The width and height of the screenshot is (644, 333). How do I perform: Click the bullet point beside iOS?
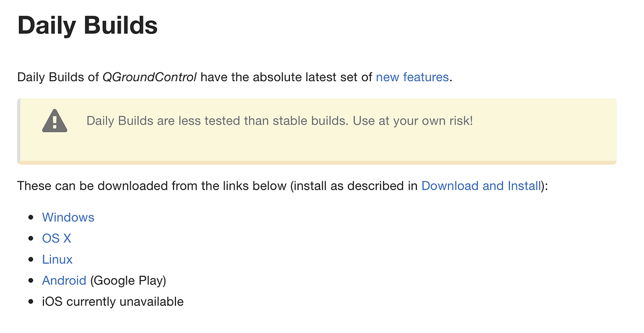tap(30, 302)
